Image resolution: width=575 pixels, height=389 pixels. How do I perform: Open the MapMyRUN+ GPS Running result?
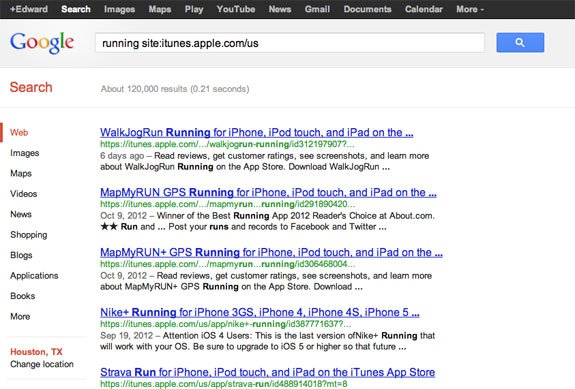point(271,252)
